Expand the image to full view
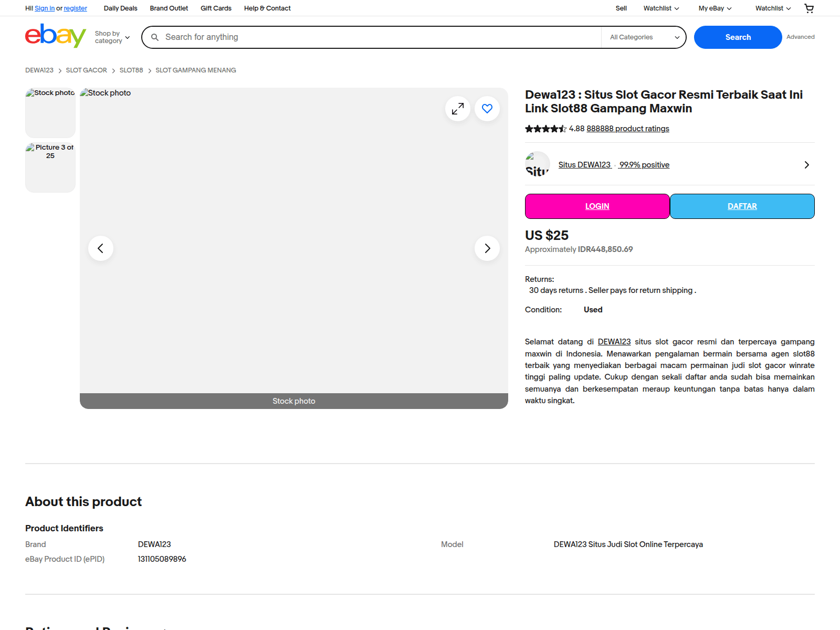 [458, 109]
